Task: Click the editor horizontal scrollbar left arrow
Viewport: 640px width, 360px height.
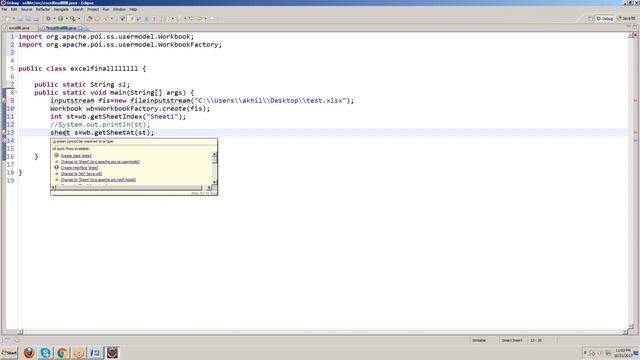Action: coord(20,332)
